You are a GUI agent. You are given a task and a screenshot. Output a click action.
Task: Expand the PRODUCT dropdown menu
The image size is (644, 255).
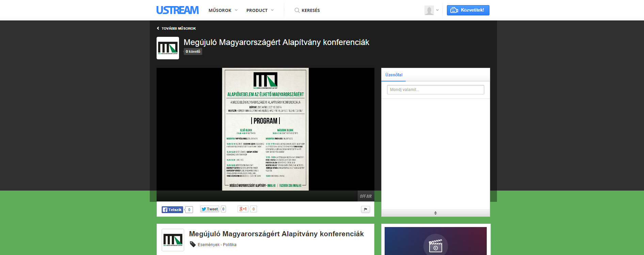click(x=260, y=10)
